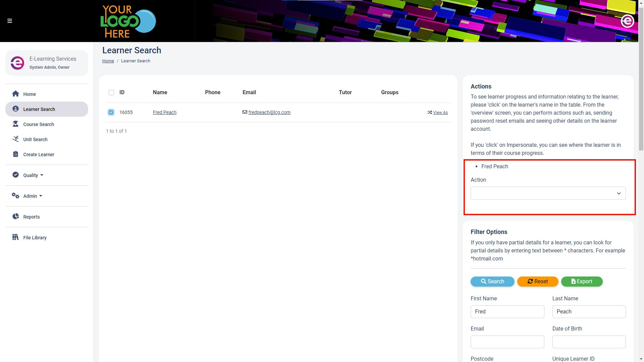Viewport: 644px width, 362px height.
Task: Open the hamburger menu icon
Action: [10, 21]
